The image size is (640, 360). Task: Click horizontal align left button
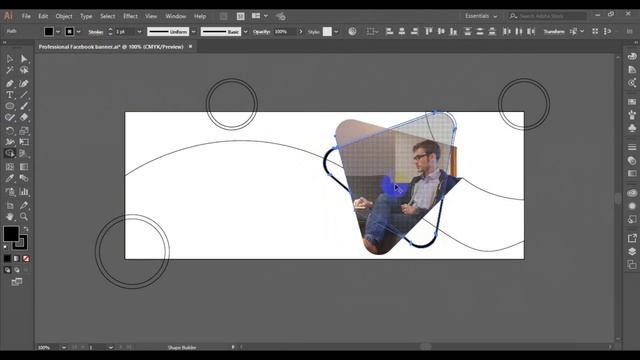point(389,31)
